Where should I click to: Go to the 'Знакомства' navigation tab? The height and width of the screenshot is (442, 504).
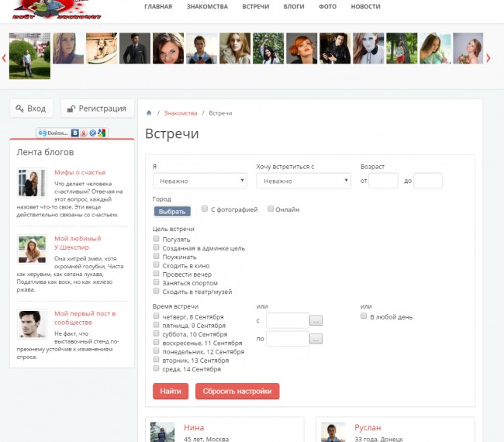point(207,6)
